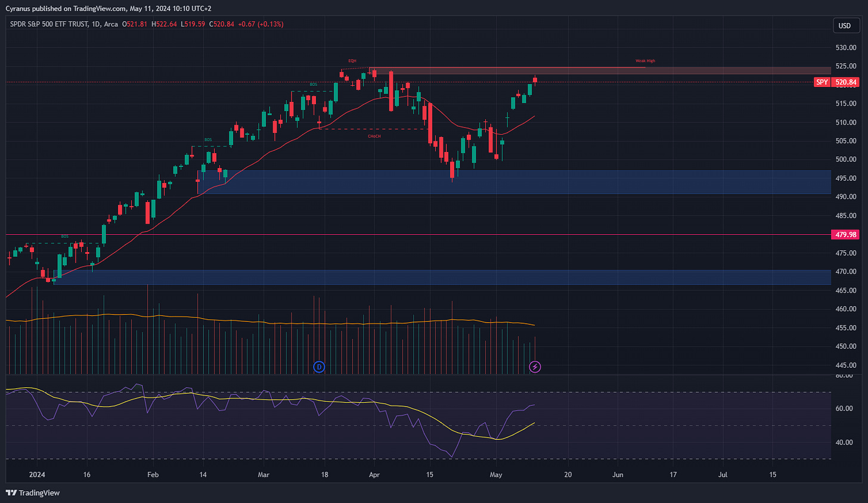
Task: Click the 475.00 price axis label
Action: [x=846, y=253]
